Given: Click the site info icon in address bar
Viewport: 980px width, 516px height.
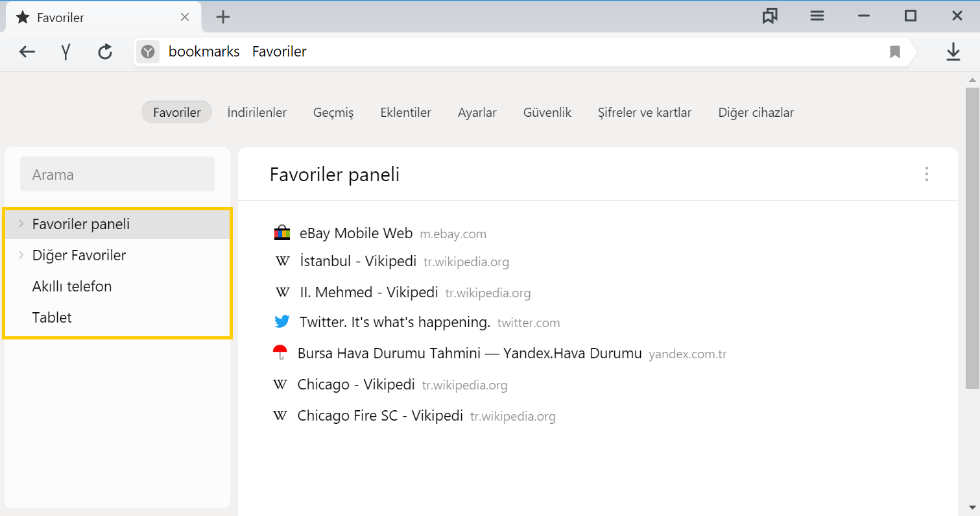Looking at the screenshot, I should [148, 52].
